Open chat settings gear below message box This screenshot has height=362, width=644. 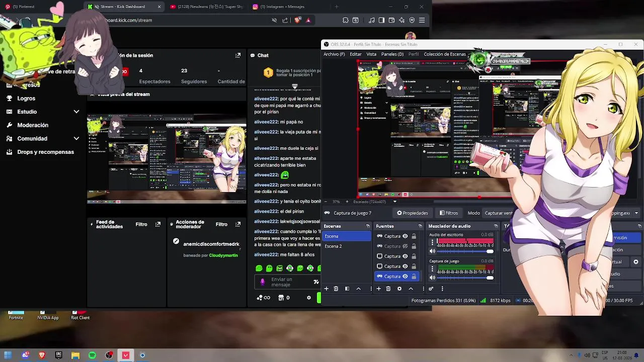[x=309, y=298]
